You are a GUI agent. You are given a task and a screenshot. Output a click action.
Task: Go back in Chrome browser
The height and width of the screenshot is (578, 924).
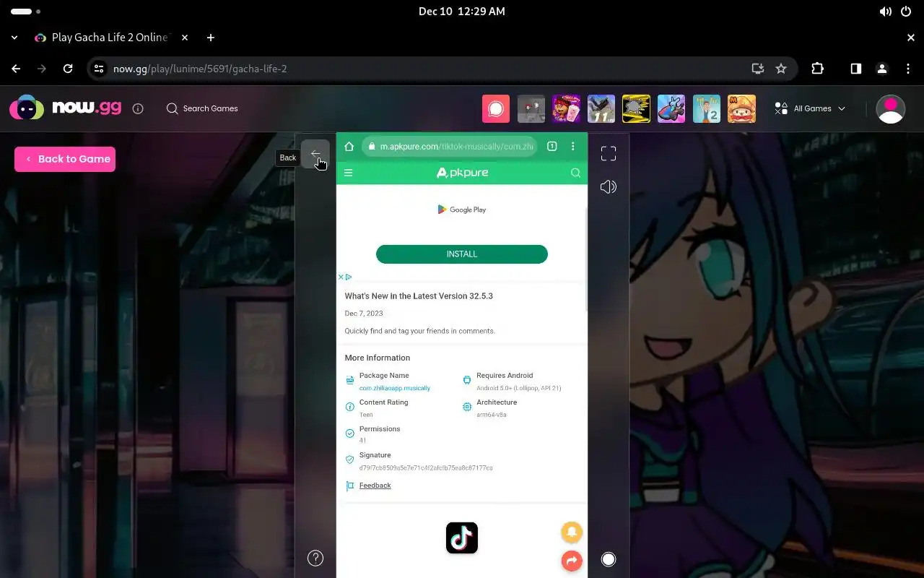(16, 69)
